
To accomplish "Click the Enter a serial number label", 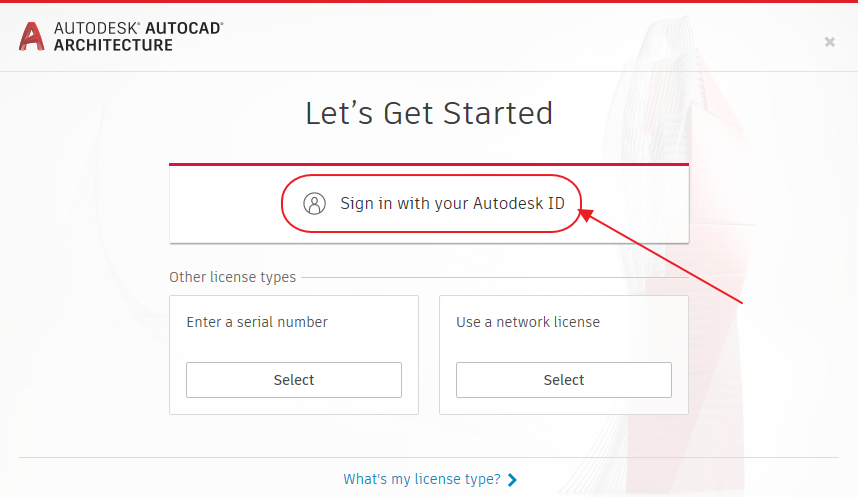I will (x=257, y=322).
